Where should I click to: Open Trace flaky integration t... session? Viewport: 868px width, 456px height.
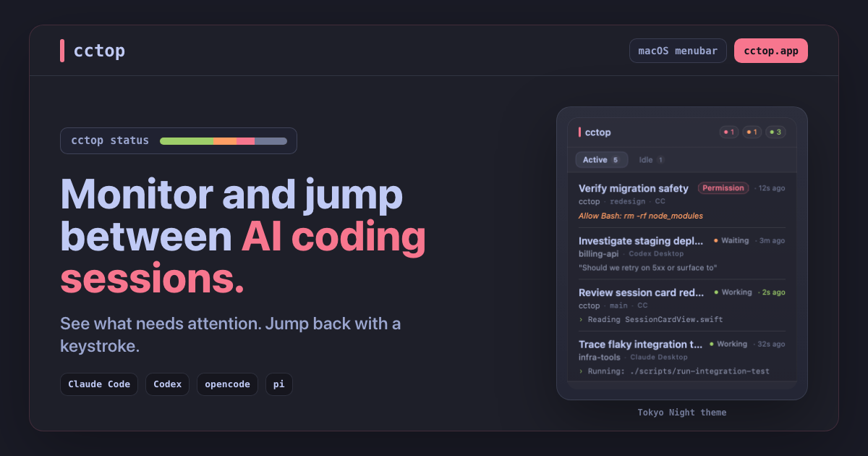click(682, 357)
